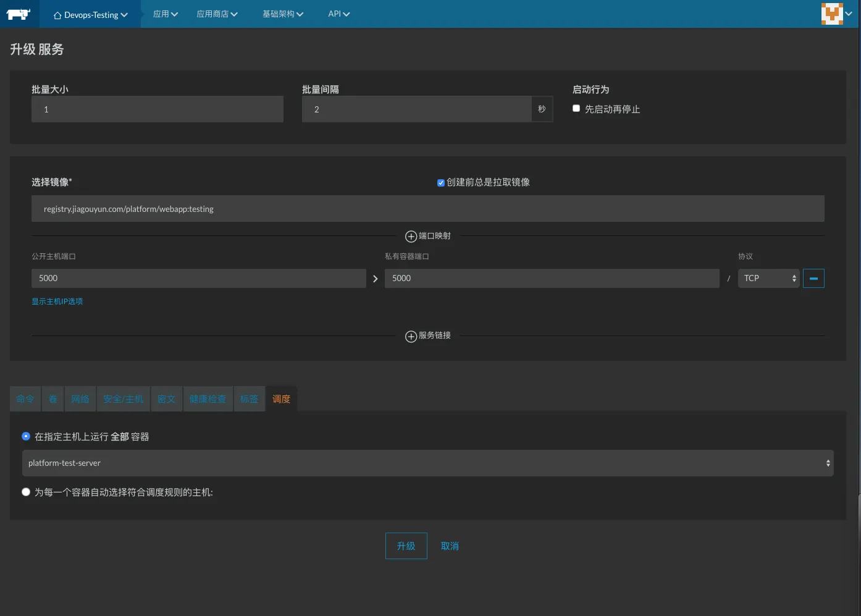861x616 pixels.
Task: Click the 升级 button
Action: (x=406, y=546)
